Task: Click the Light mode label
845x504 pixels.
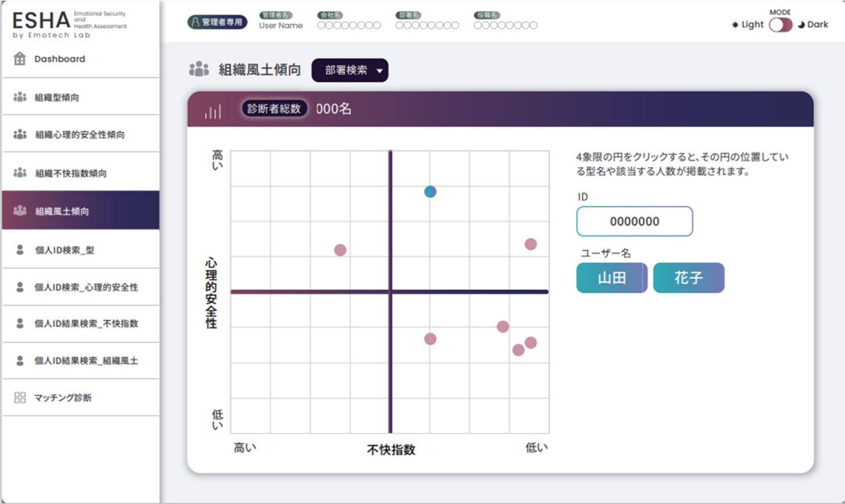Action: click(753, 24)
